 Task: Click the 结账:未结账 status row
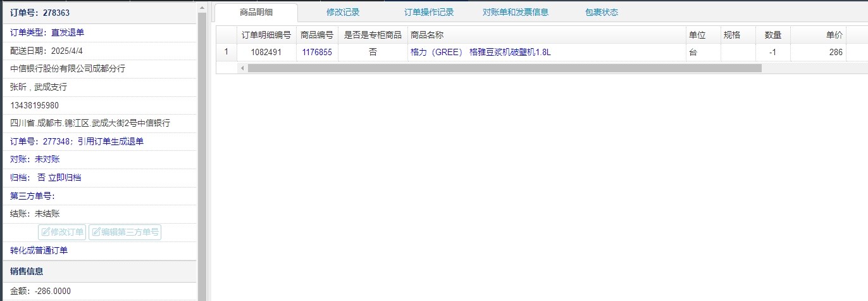(100, 214)
